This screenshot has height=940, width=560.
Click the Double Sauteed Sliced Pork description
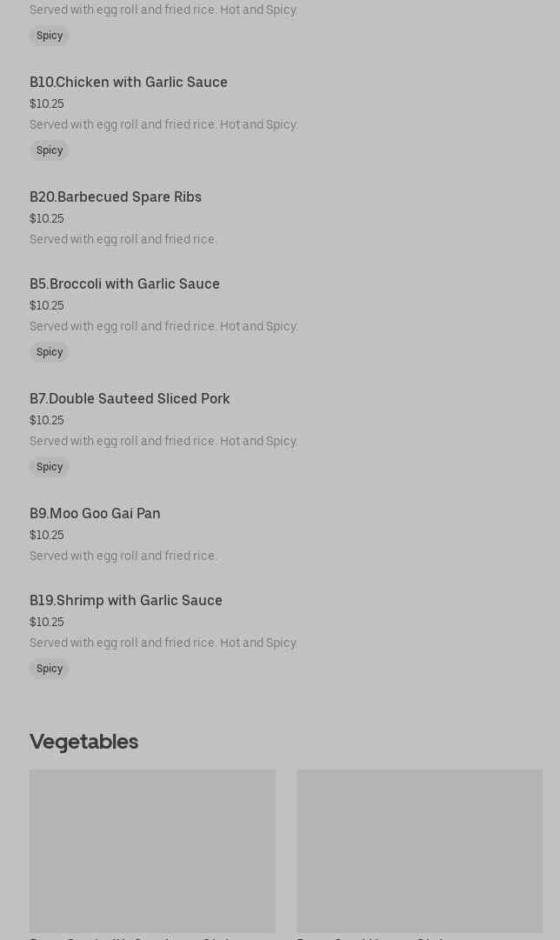163,441
